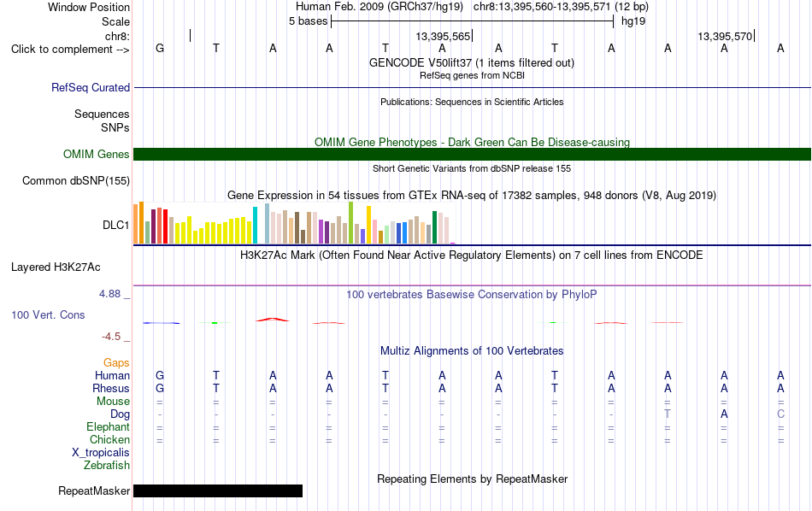Click the dark green GTEx expression bar
Image resolution: width=812 pixels, height=511 pixels.
pos(434,227)
